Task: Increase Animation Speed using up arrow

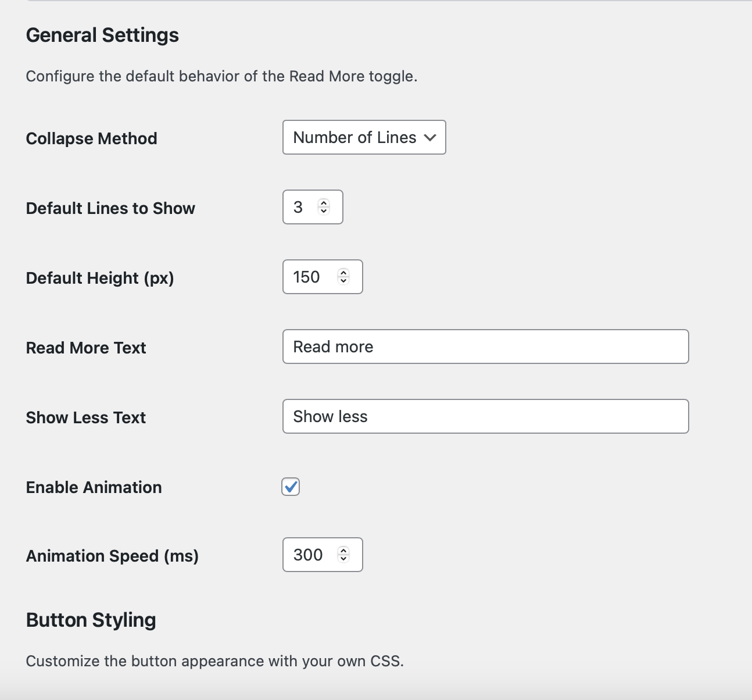Action: tap(343, 551)
